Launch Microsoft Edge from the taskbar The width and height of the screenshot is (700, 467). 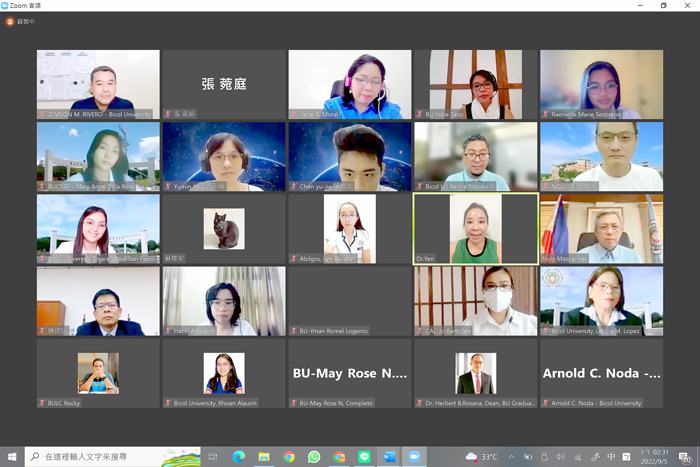pyautogui.click(x=239, y=457)
